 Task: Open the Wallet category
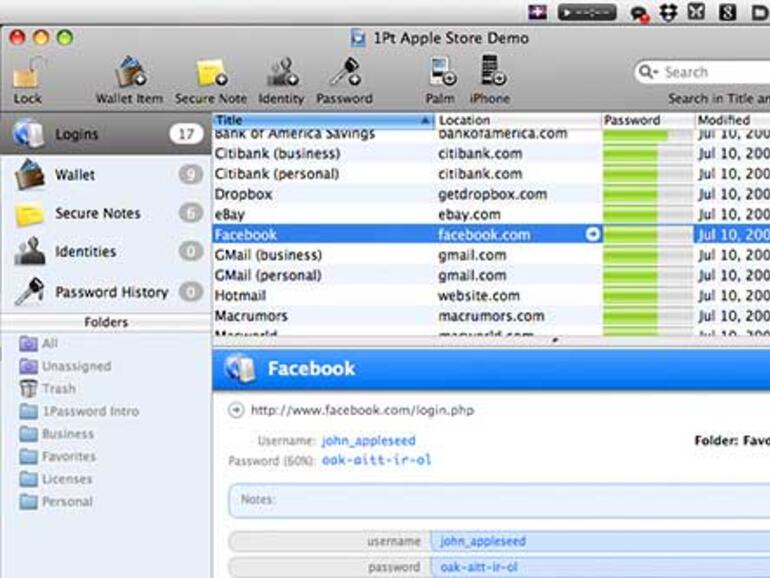[x=106, y=174]
